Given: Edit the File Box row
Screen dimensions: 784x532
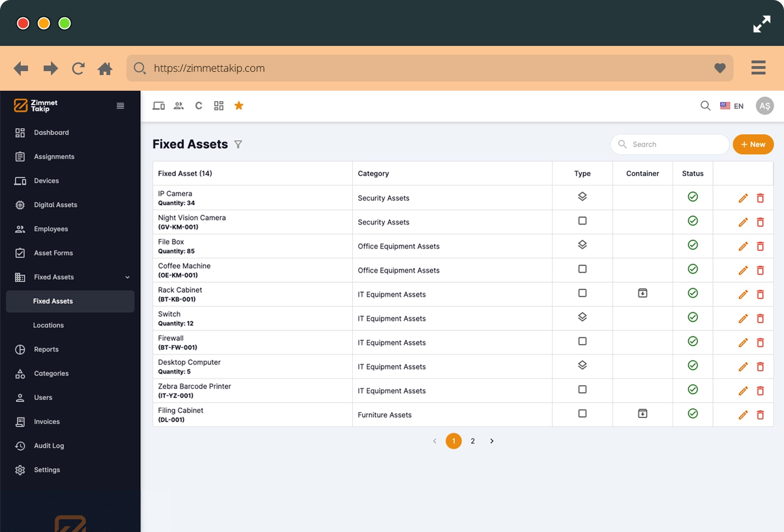Looking at the screenshot, I should 743,246.
